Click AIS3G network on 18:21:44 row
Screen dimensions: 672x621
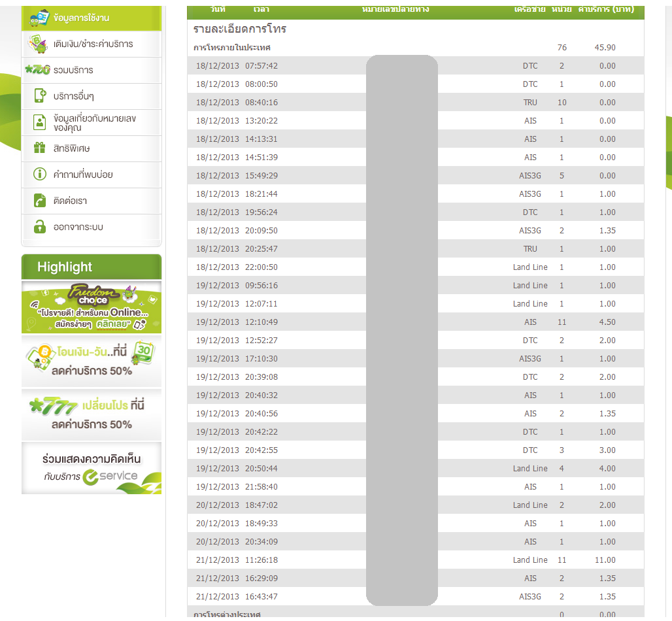(530, 194)
